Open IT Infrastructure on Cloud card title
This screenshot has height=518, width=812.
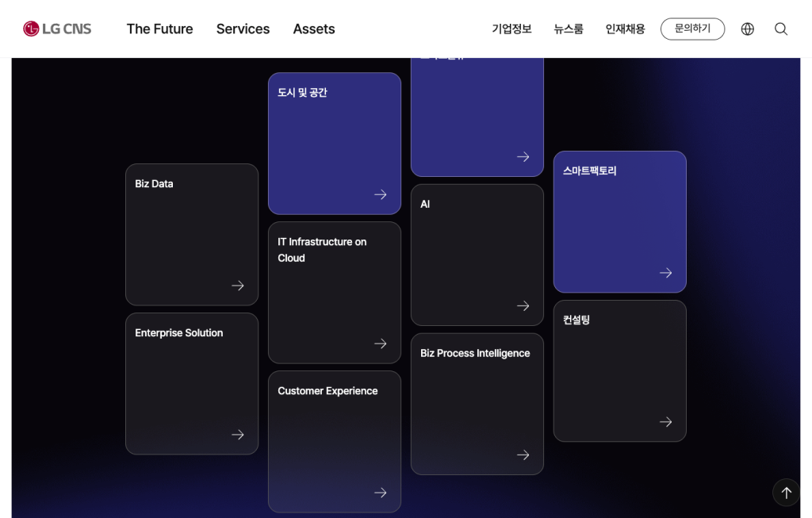[322, 250]
